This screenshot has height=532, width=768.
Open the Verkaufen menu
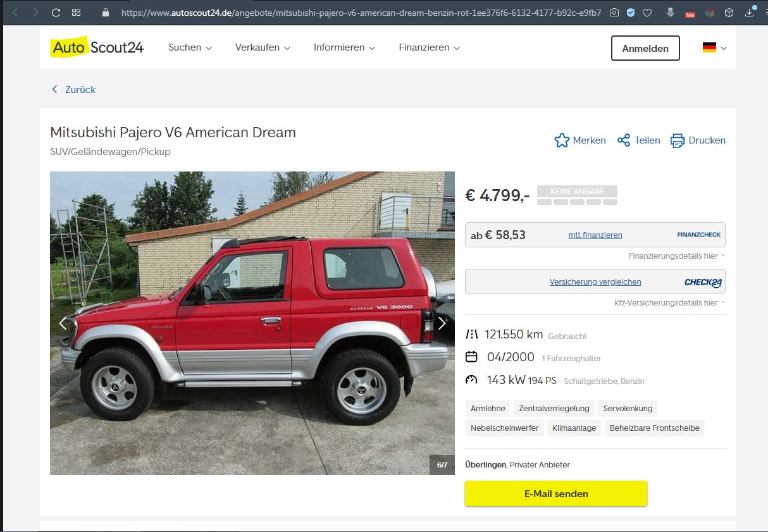click(263, 47)
